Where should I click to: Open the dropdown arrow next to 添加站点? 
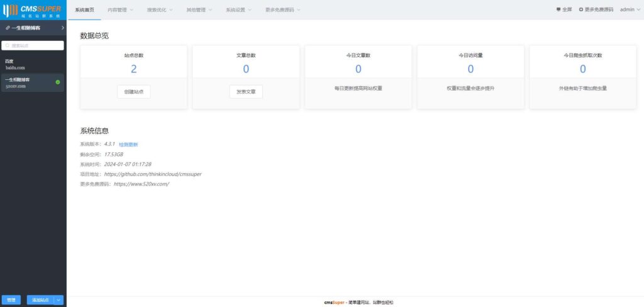click(59, 300)
